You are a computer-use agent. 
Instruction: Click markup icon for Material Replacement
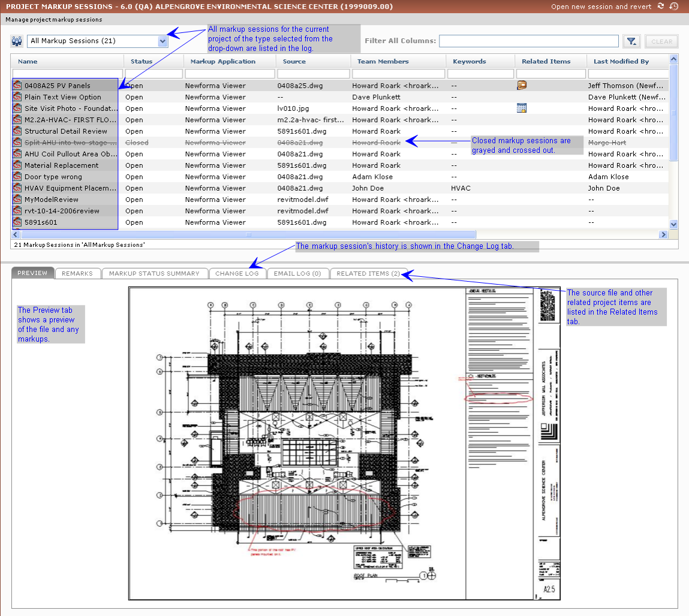17,165
